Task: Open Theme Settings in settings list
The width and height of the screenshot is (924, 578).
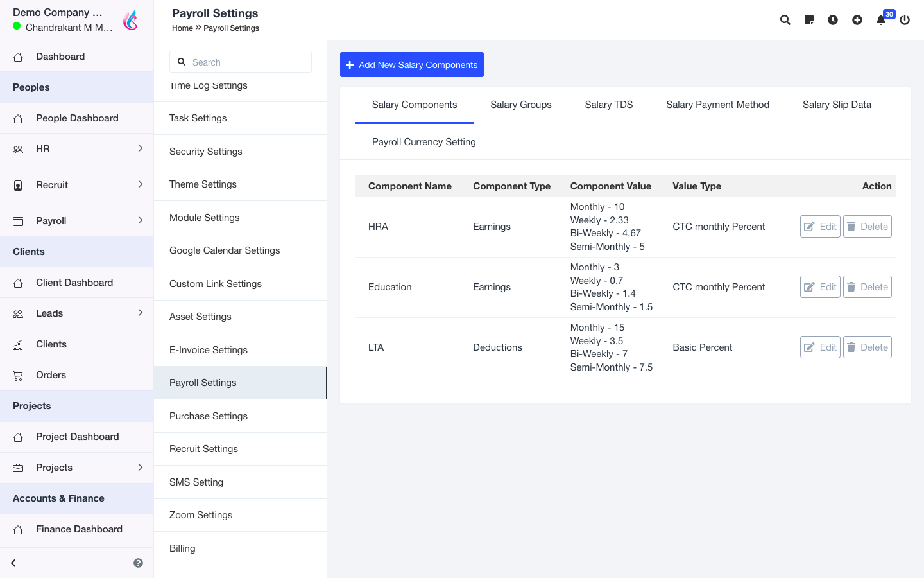Action: (x=203, y=184)
